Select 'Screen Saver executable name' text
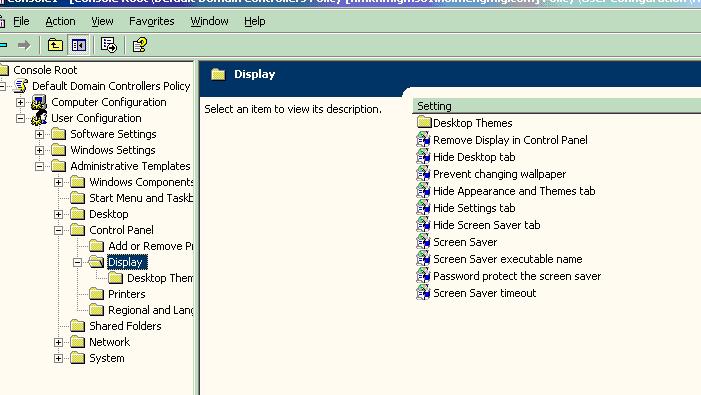The width and height of the screenshot is (701, 395). pyautogui.click(x=507, y=259)
